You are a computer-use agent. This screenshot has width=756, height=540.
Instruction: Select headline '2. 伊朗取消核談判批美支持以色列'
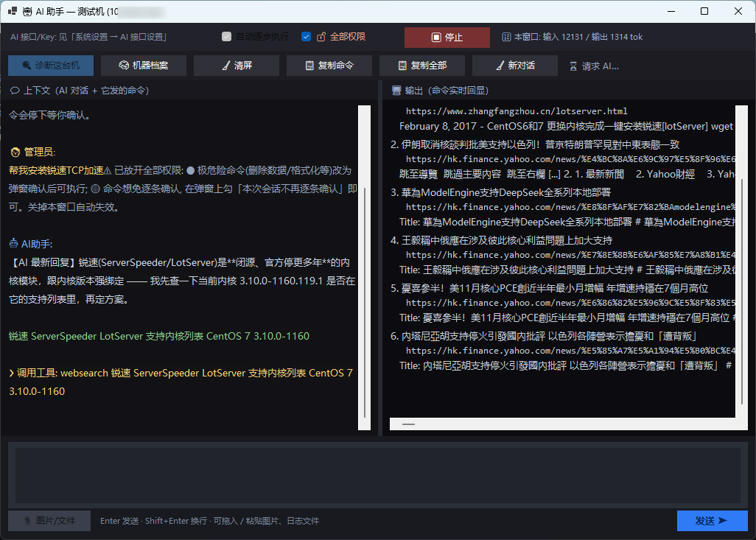pyautogui.click(x=535, y=144)
